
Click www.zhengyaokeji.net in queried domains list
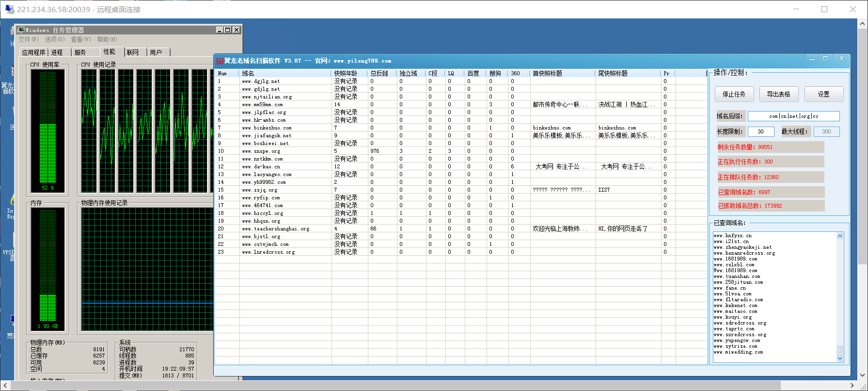[x=742, y=247]
